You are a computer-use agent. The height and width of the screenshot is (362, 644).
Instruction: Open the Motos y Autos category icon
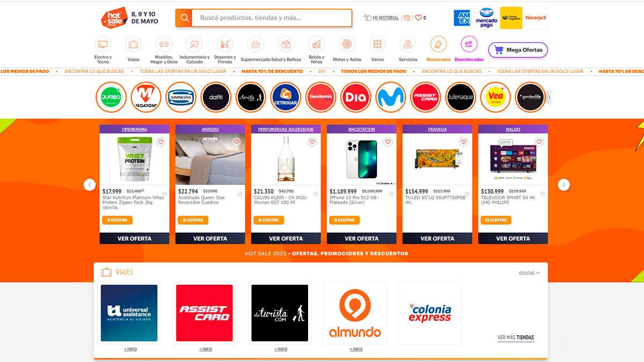(x=347, y=44)
